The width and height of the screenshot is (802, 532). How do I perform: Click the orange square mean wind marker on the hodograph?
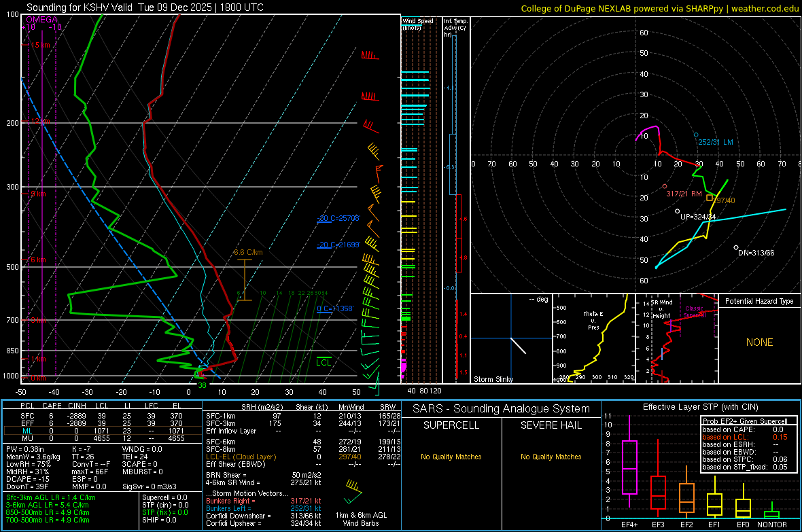[710, 198]
